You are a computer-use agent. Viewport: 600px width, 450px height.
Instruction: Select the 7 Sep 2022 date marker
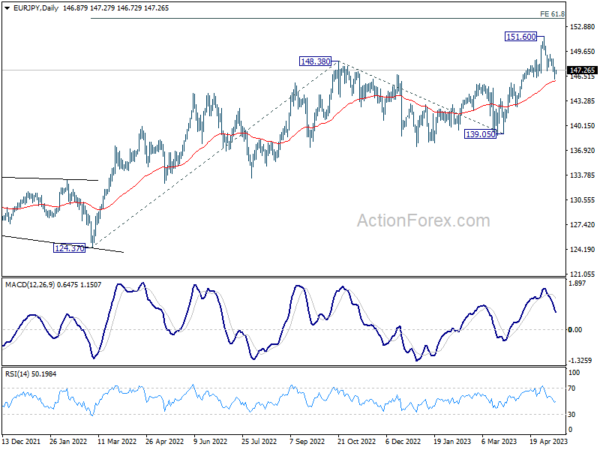[x=307, y=441]
